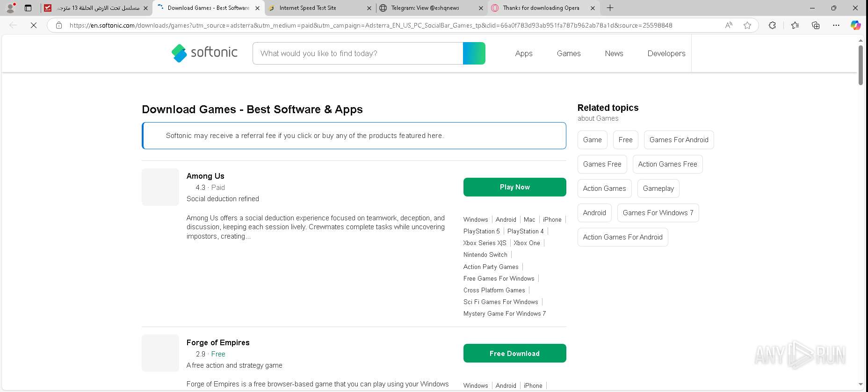
Task: Open the Xbox One link
Action: [x=527, y=243]
